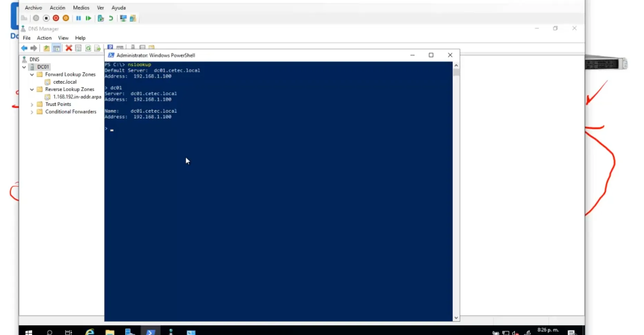Select the cetec.local zone

point(65,82)
